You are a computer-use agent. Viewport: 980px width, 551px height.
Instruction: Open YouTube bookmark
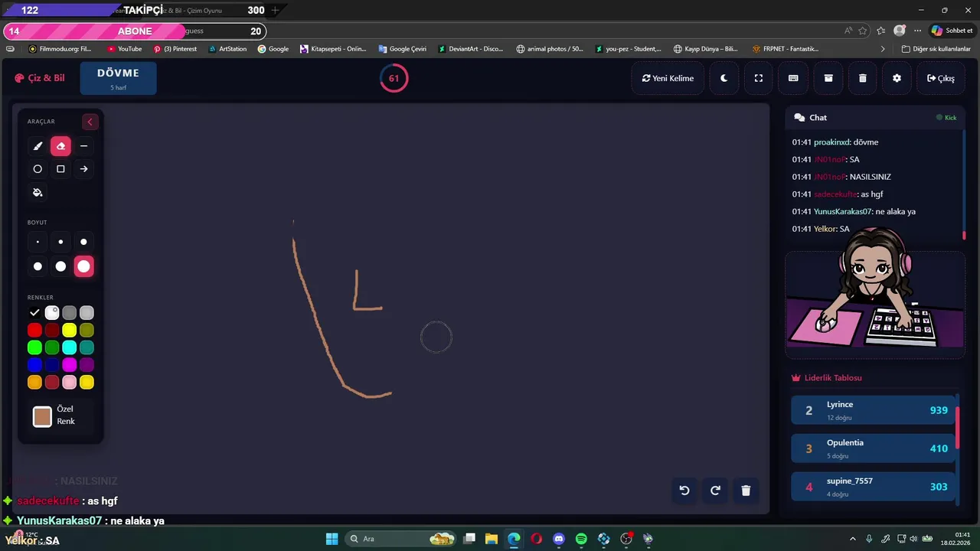coord(124,49)
